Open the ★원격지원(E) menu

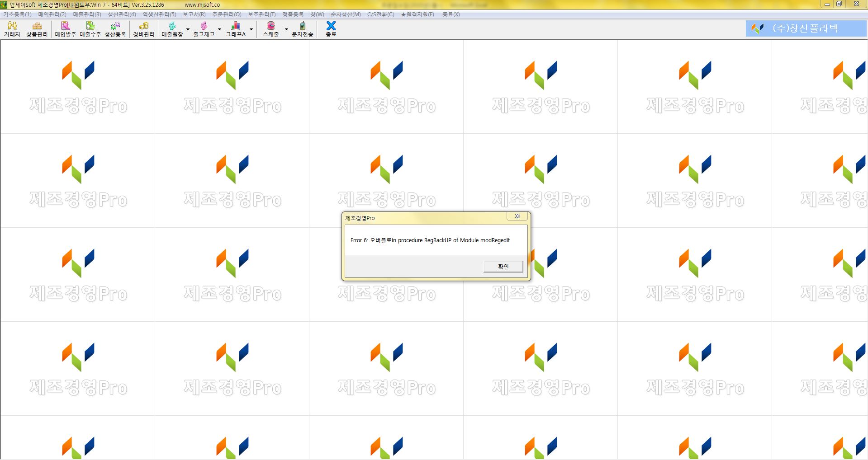pos(417,14)
